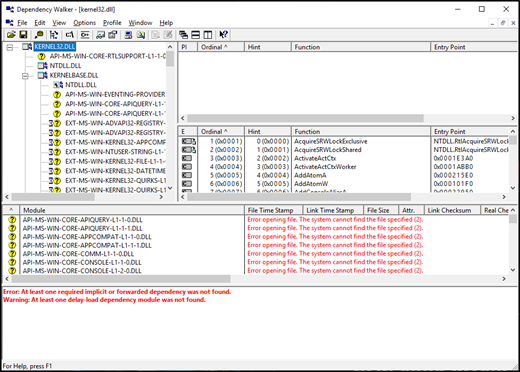Click exports list scroll-down arrow
The height and width of the screenshot is (372, 520).
pos(513,188)
